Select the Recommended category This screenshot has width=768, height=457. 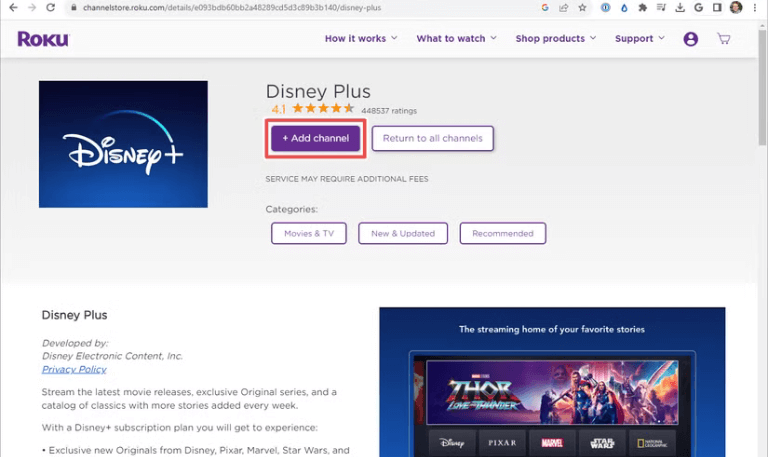pos(503,233)
